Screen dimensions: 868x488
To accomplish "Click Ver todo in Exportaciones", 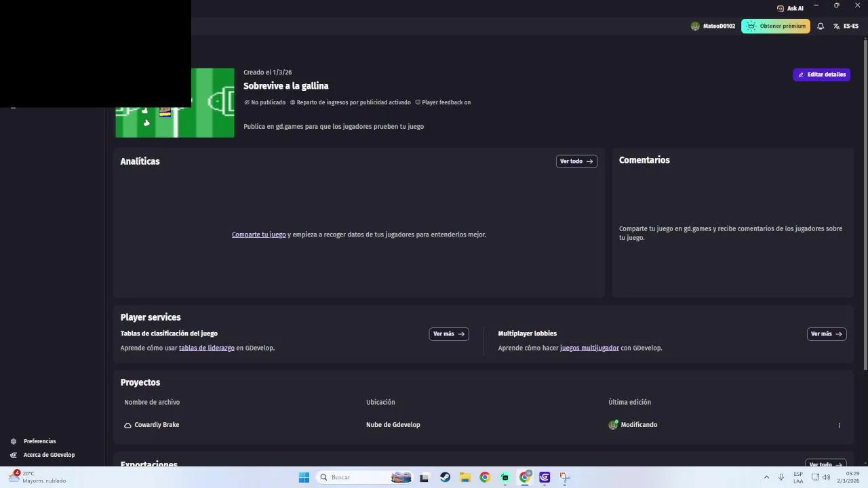I will [825, 464].
